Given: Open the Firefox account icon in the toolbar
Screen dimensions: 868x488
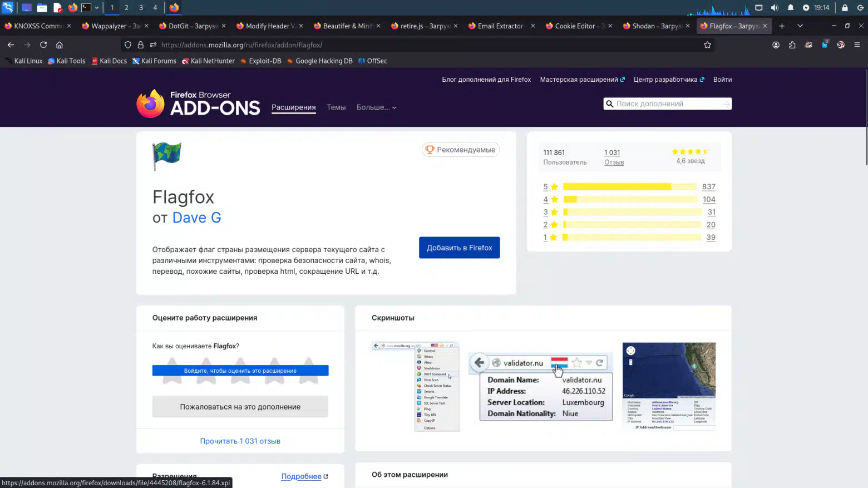Looking at the screenshot, I should pyautogui.click(x=776, y=45).
